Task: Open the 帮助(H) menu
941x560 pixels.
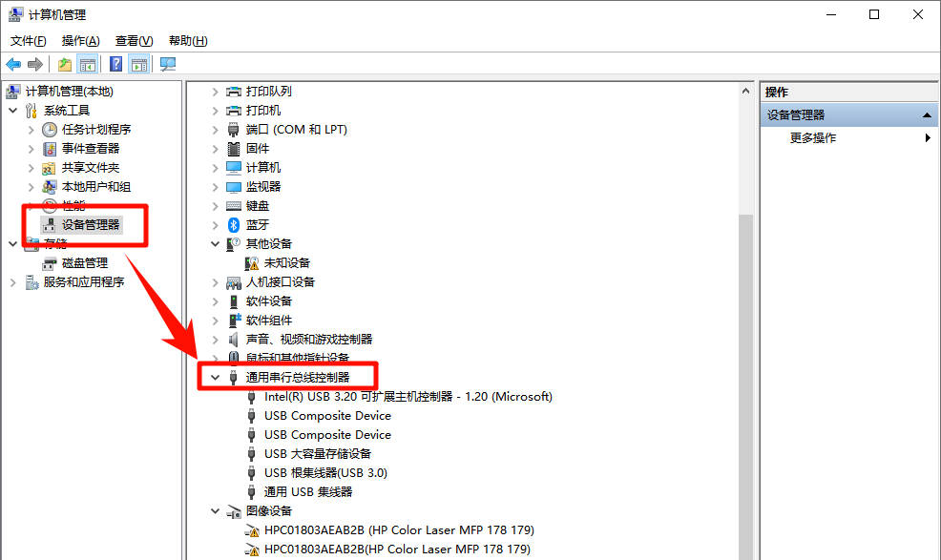Action: [x=188, y=41]
